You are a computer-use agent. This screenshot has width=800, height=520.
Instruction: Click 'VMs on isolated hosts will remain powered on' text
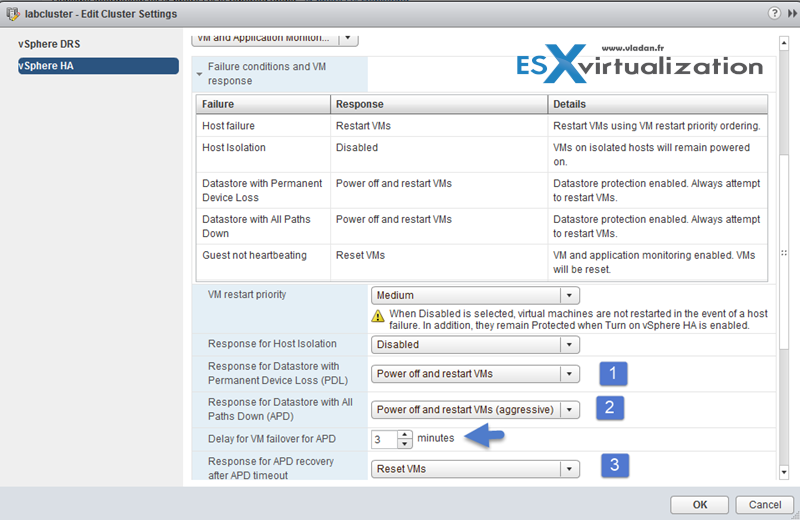(652, 155)
